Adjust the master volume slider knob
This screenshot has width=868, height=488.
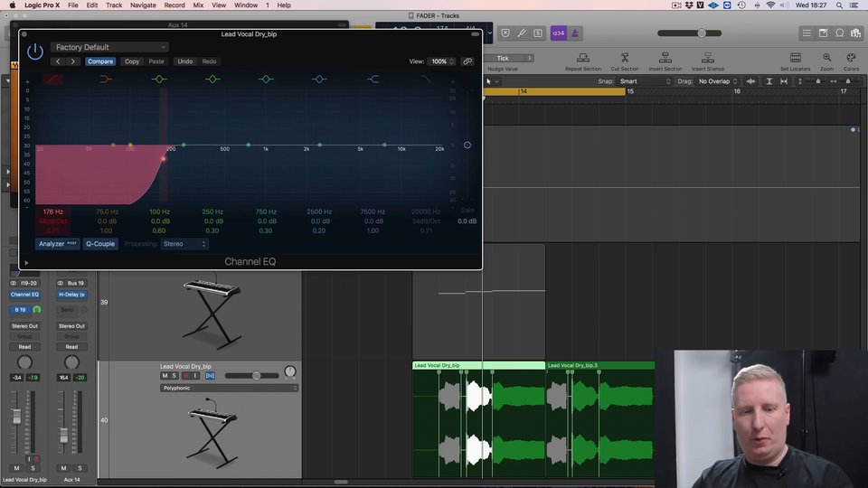(702, 33)
